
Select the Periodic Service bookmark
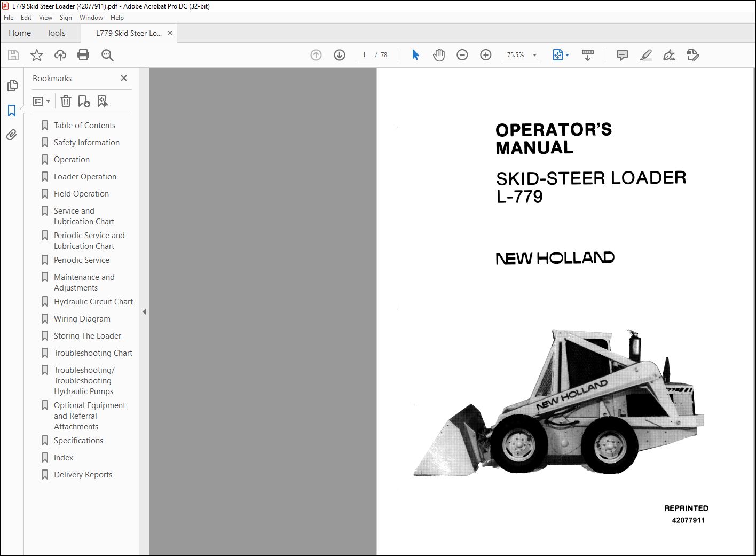(81, 260)
